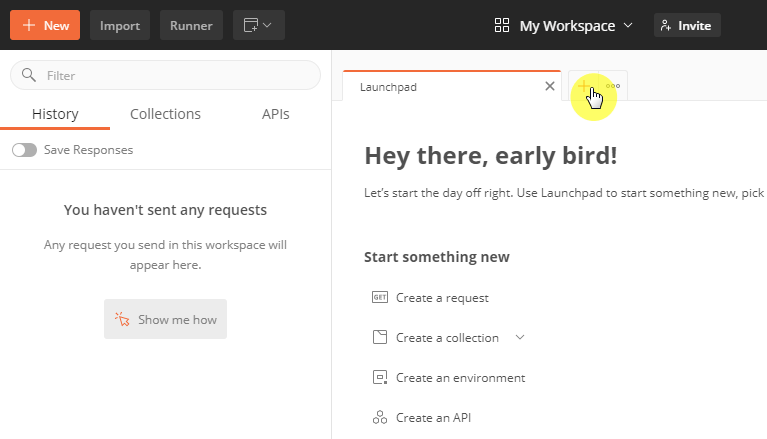Switch to the Collections tab

point(165,114)
